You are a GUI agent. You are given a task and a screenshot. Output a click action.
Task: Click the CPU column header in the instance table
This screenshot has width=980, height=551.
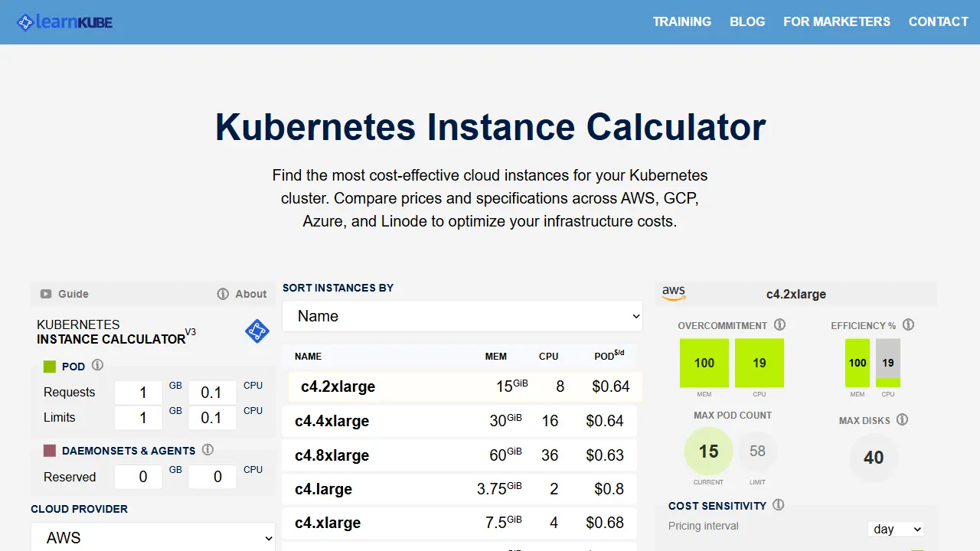(549, 357)
